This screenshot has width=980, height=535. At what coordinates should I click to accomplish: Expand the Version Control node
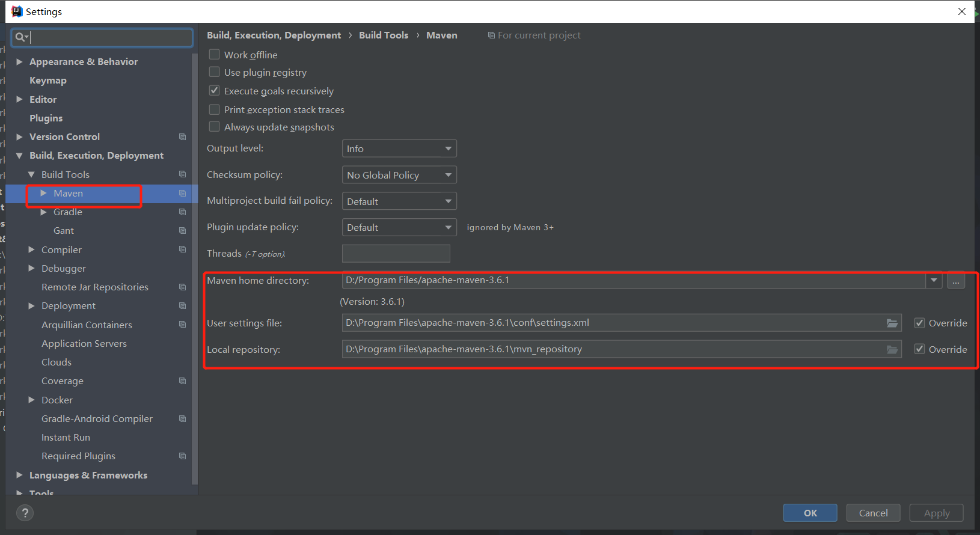pos(19,137)
